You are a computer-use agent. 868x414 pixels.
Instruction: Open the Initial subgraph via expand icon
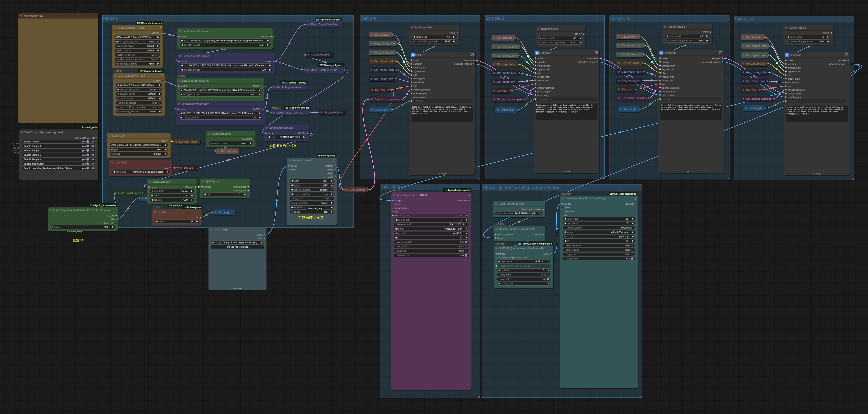tap(472, 55)
